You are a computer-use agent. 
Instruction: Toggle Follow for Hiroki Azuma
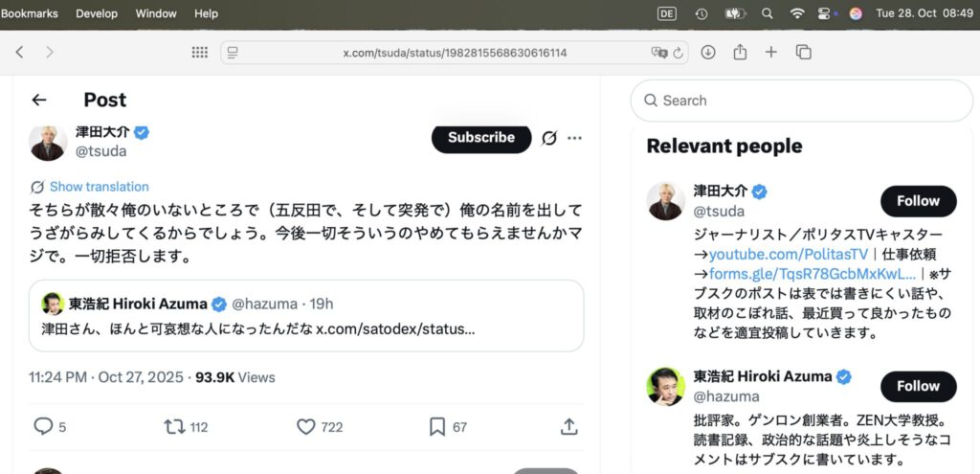coord(918,386)
